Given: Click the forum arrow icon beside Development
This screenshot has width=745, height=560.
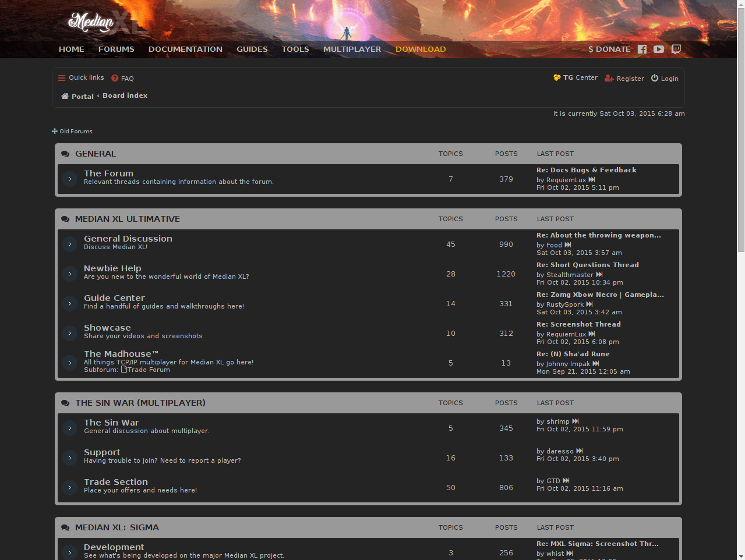Looking at the screenshot, I should [x=69, y=553].
